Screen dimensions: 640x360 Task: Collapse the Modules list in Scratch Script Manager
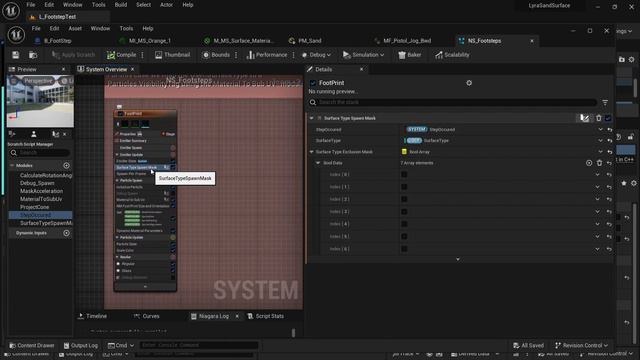point(12,165)
